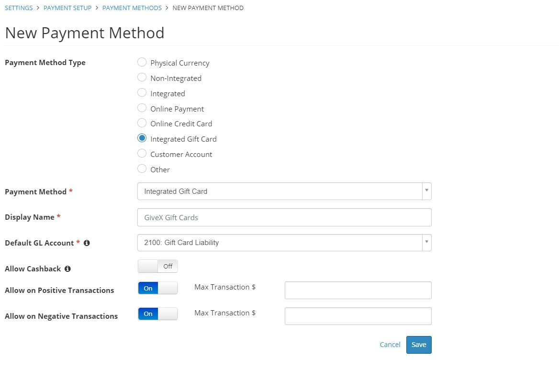Viewport: 559px width, 392px height.
Task: Open PAYMENT SETUP from the breadcrumb
Action: [67, 8]
